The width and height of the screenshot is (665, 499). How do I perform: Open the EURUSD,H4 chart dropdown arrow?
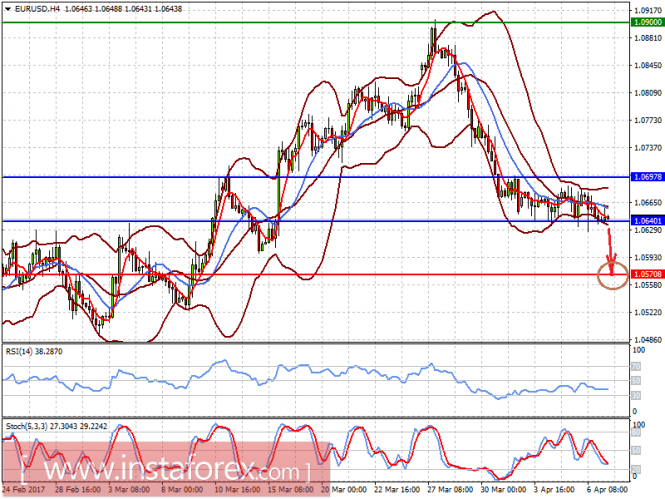click(x=8, y=9)
